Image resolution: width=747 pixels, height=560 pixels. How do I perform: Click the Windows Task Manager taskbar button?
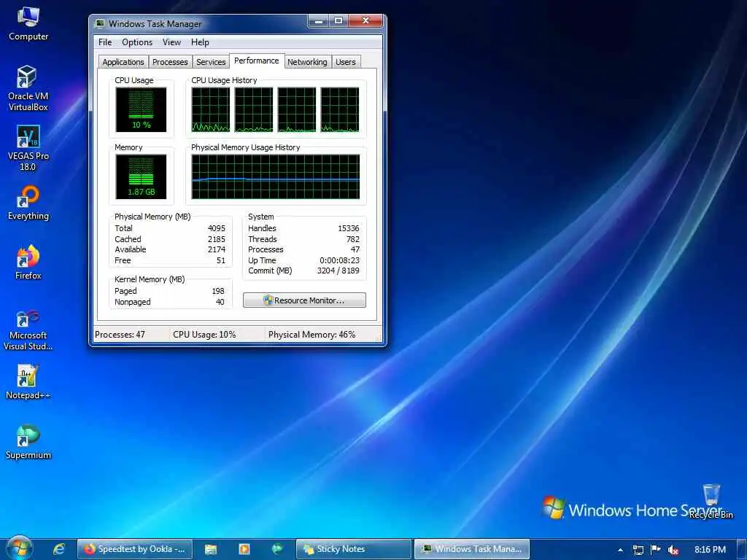coord(472,549)
